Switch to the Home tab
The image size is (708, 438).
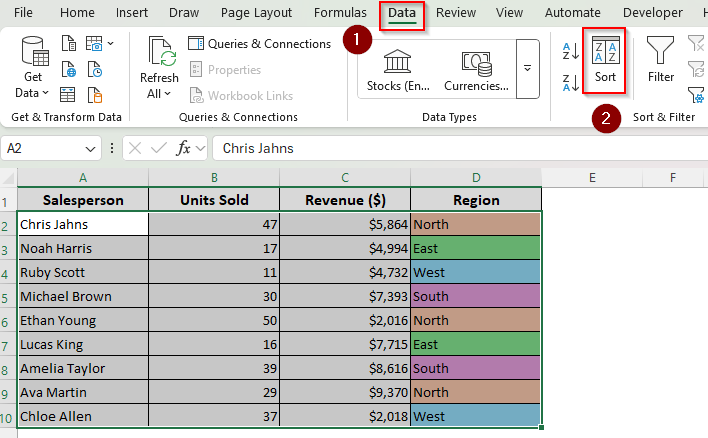tap(77, 13)
